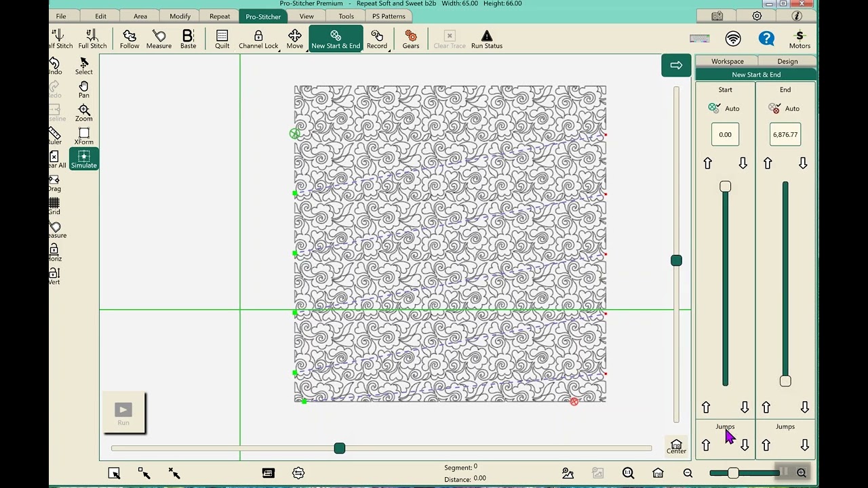Toggle the Channel Lock padlock
Viewport: 868px width, 488px height.
258,39
